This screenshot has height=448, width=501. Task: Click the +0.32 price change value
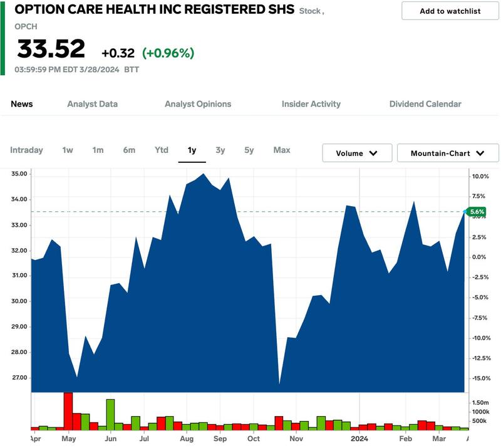pos(118,53)
